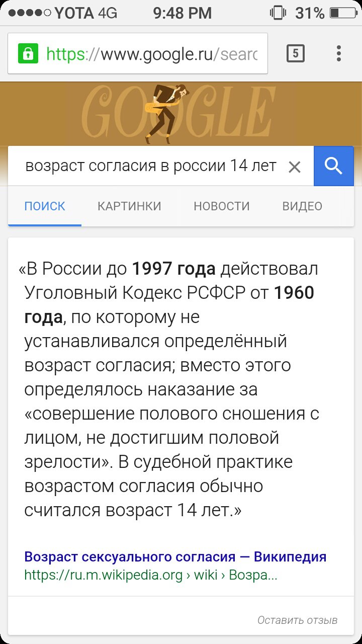Open the tab switcher showing 5 tabs
This screenshot has height=644, width=362.
tap(296, 53)
